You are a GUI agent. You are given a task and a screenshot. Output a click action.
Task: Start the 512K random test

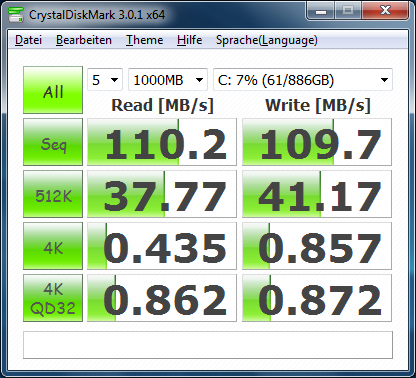pyautogui.click(x=53, y=194)
